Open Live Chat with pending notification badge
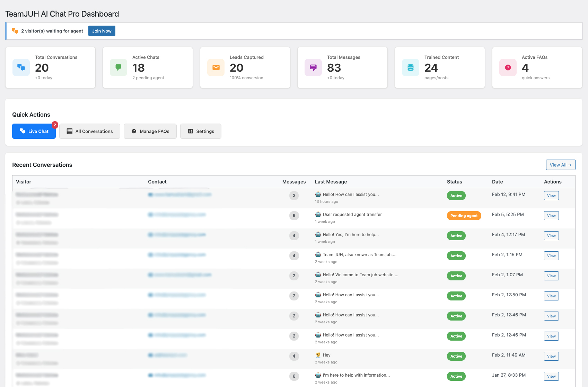 pos(34,131)
